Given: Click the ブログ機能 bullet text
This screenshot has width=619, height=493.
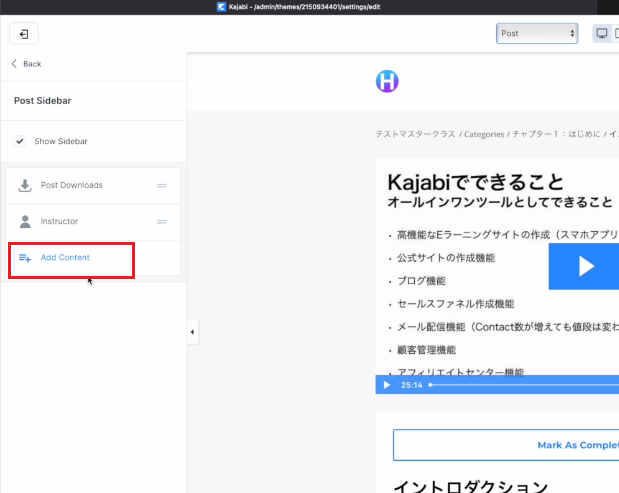Looking at the screenshot, I should (421, 281).
